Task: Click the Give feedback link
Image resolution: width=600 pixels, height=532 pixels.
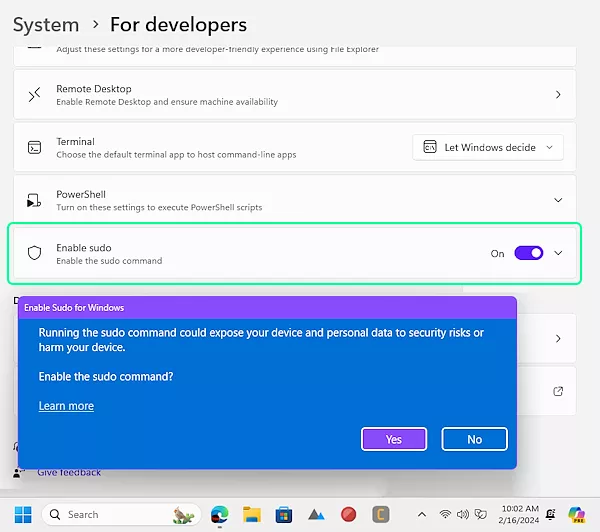Action: (69, 472)
